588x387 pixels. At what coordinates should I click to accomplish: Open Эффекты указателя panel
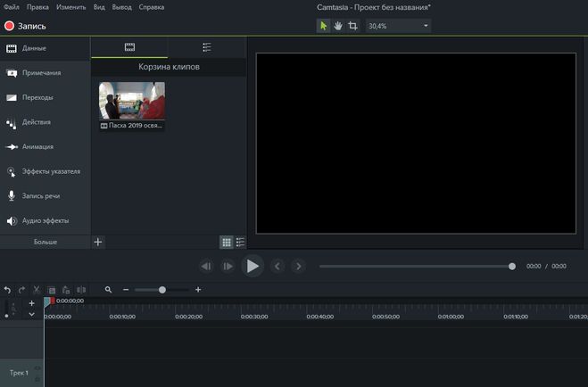click(45, 171)
